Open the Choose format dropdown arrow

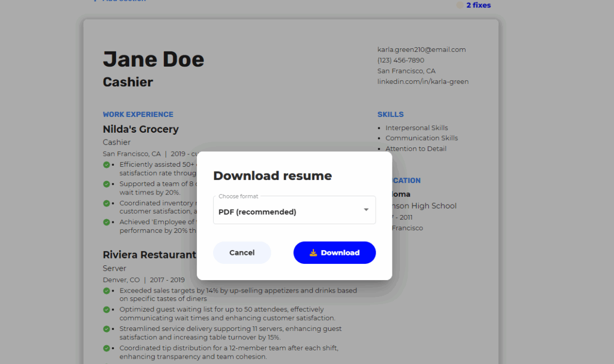(366, 210)
